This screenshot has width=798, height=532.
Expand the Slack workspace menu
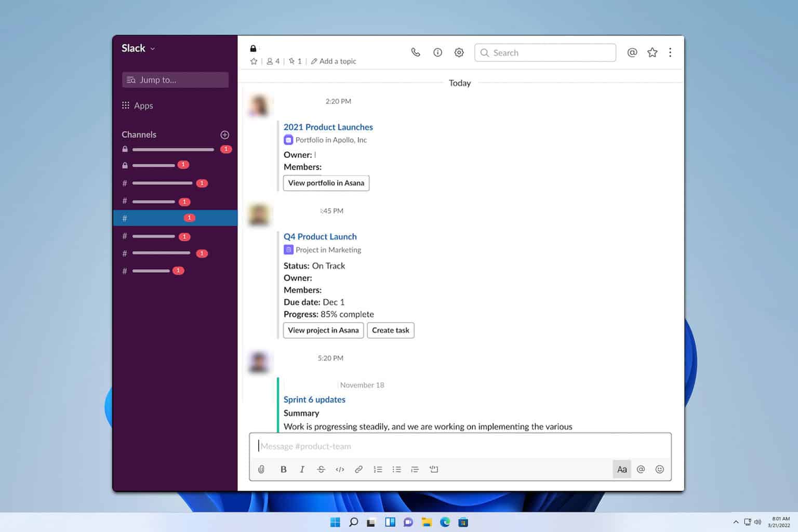click(138, 48)
